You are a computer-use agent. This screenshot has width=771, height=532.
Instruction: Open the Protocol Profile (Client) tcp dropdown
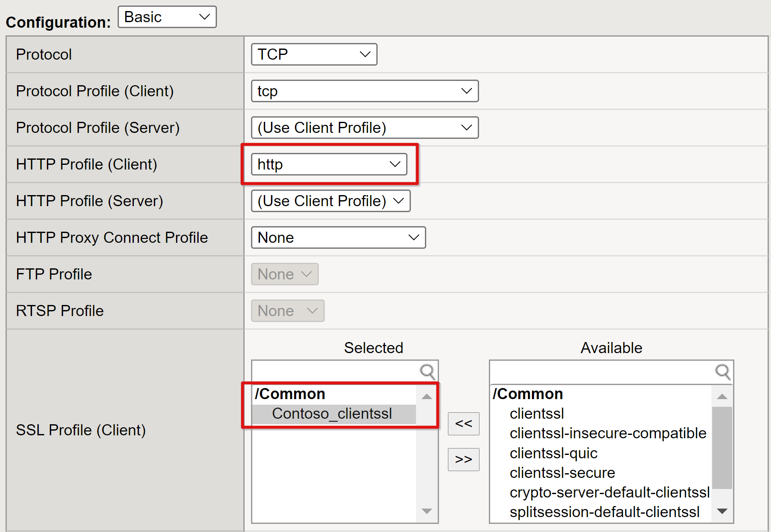click(364, 91)
